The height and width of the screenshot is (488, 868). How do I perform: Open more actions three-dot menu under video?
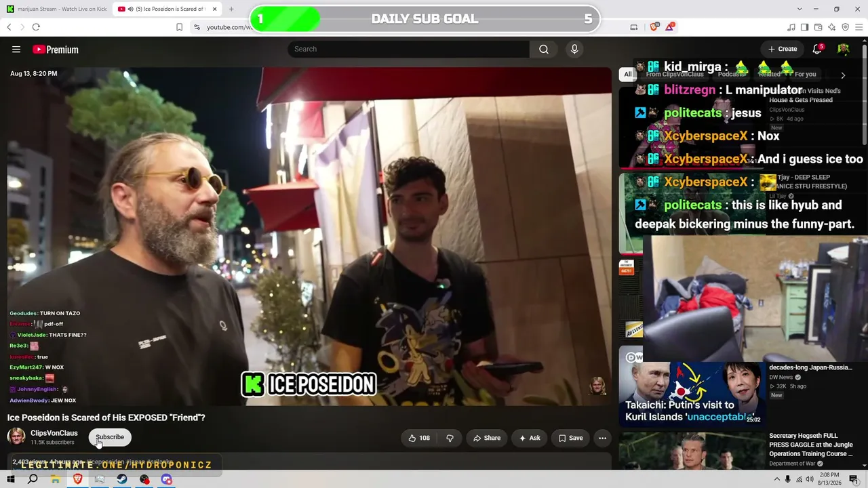pyautogui.click(x=602, y=438)
